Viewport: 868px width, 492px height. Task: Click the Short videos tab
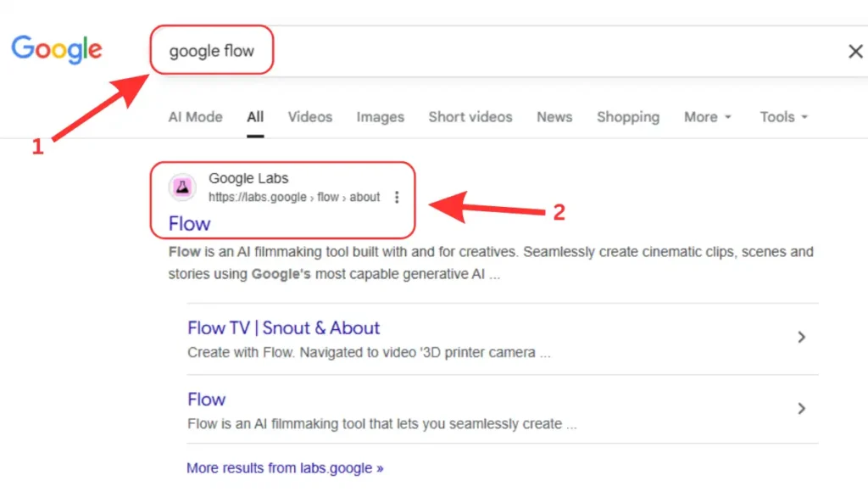click(470, 117)
